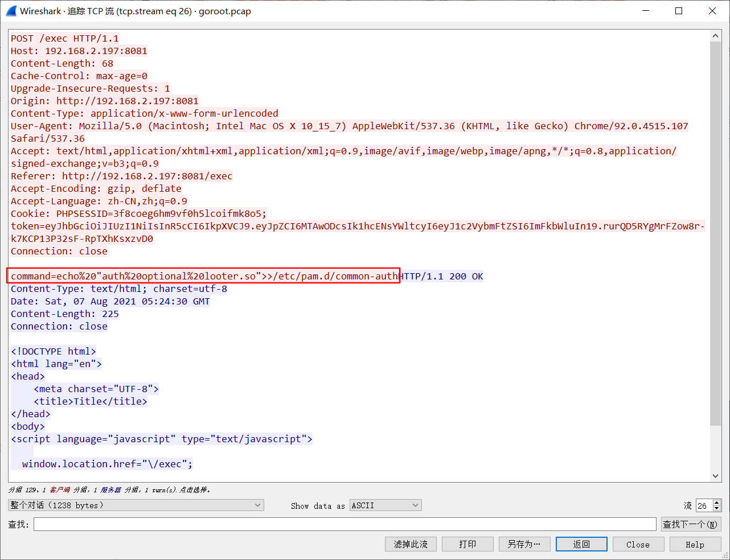
Task: Open the conversation selector showing 1238 bytes
Action: 136,505
